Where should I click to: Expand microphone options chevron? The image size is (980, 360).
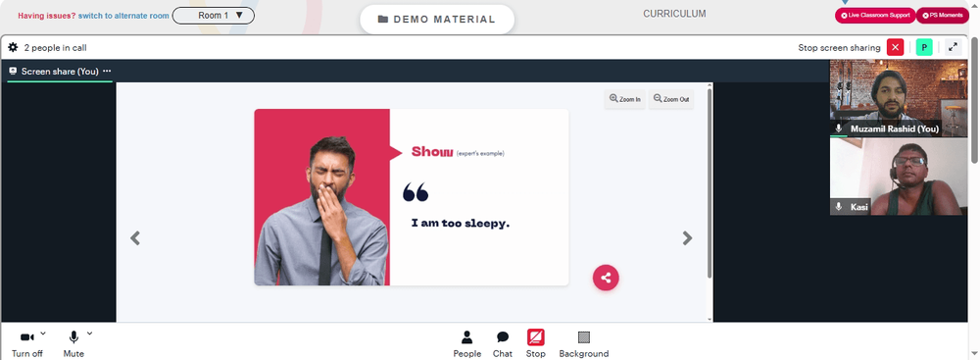(89, 334)
